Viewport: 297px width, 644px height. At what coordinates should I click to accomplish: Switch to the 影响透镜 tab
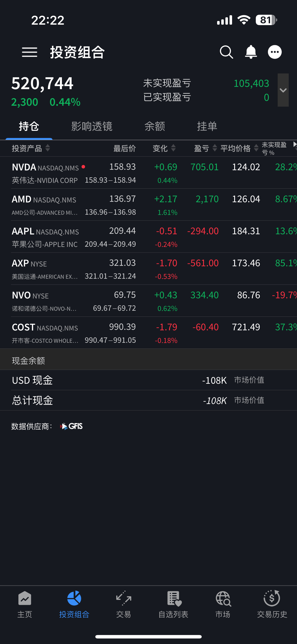coord(92,126)
